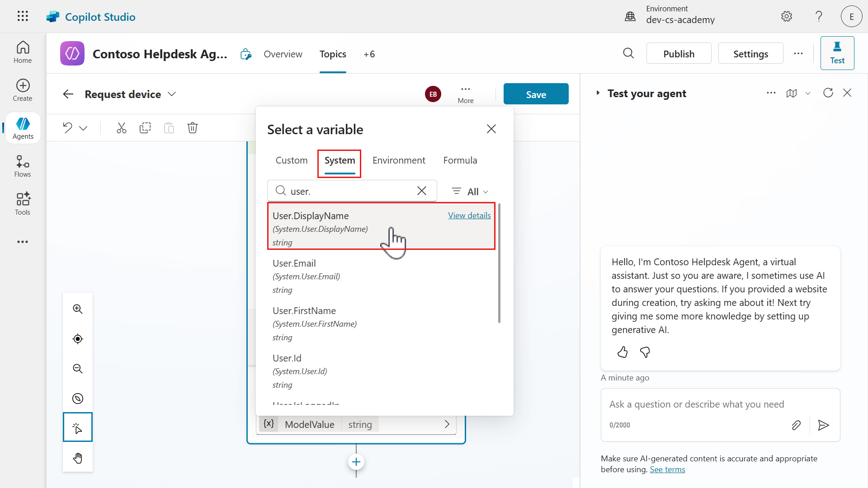Delete the node using the trash icon

click(x=193, y=128)
